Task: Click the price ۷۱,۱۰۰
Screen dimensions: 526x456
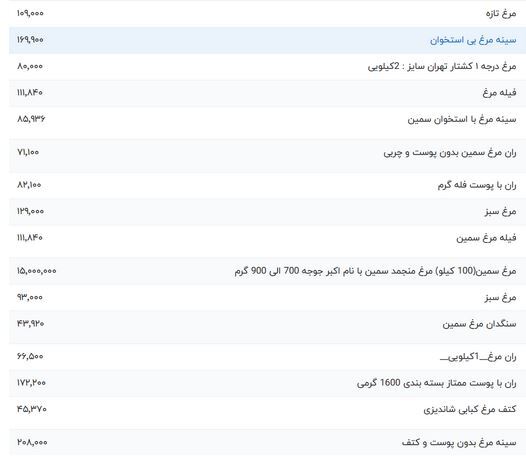Action: click(x=28, y=152)
